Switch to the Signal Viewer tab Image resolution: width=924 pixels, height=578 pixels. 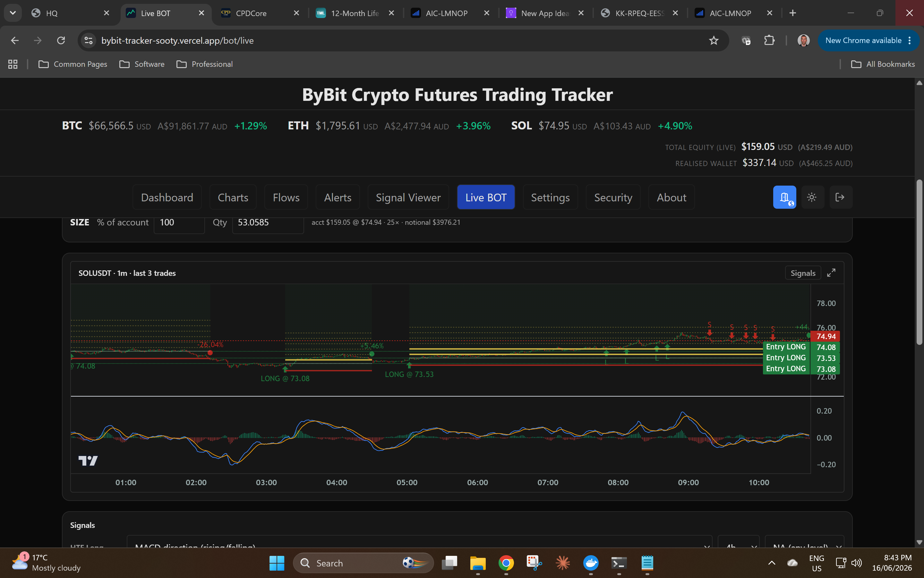(x=408, y=197)
